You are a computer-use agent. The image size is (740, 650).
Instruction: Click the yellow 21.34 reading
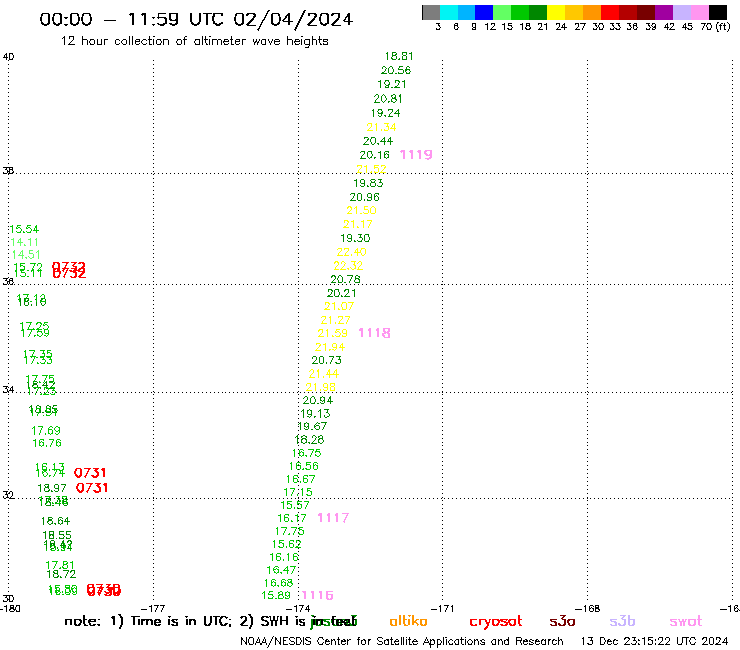pos(381,127)
